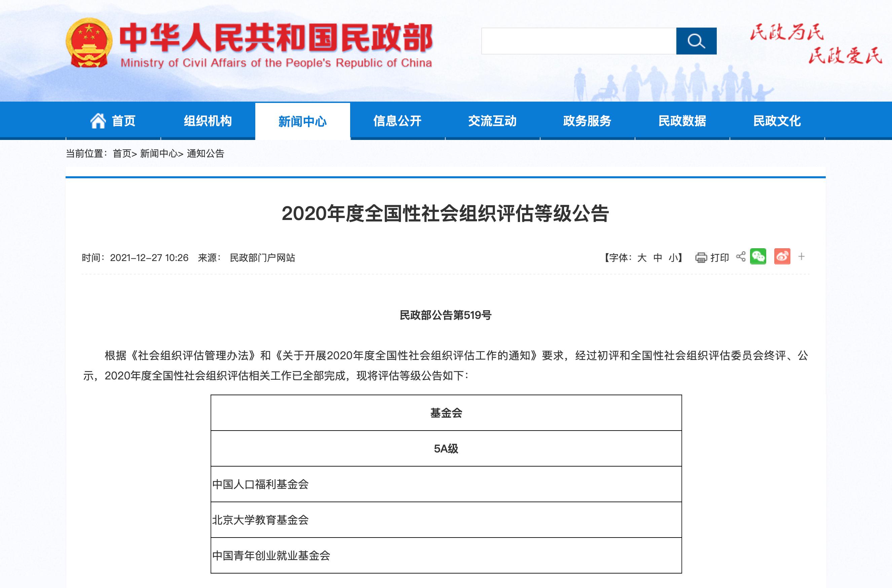892x588 pixels.
Task: Open the 民政文化 menu
Action: [x=777, y=121]
